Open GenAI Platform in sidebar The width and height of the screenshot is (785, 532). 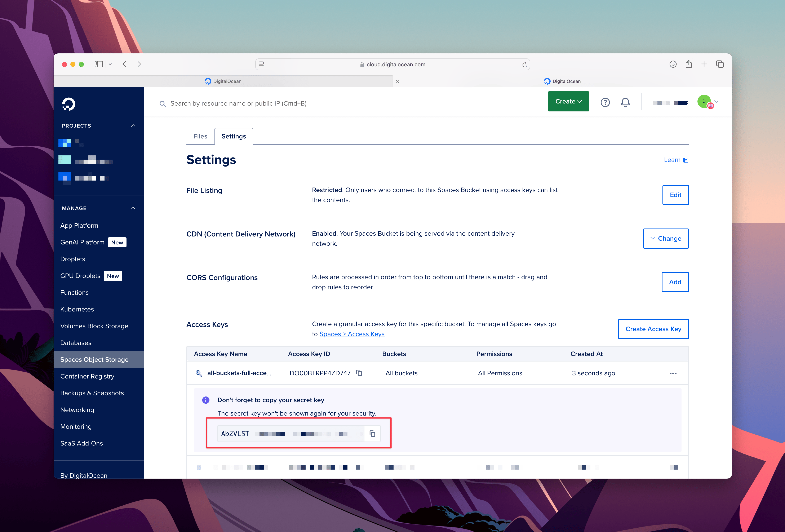point(83,242)
